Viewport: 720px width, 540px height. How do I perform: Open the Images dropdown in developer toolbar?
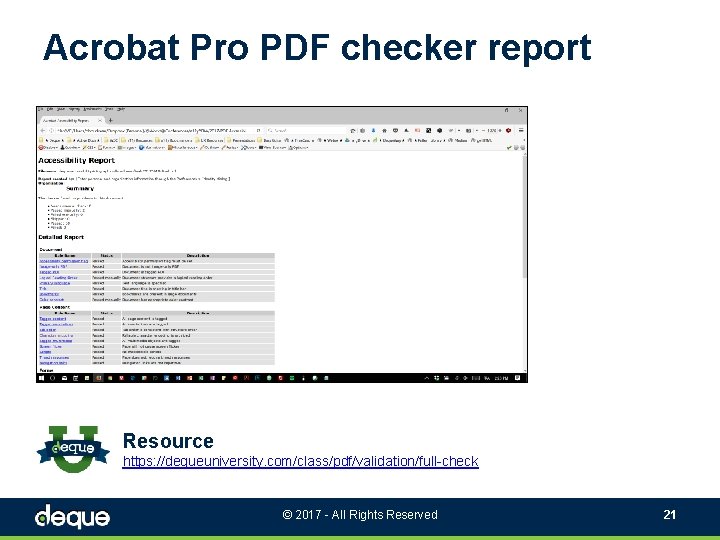127,148
